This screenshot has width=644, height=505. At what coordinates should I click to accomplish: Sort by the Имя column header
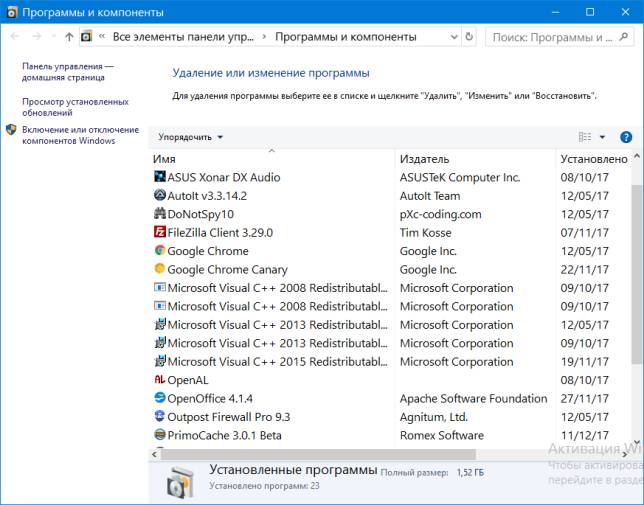click(271, 159)
